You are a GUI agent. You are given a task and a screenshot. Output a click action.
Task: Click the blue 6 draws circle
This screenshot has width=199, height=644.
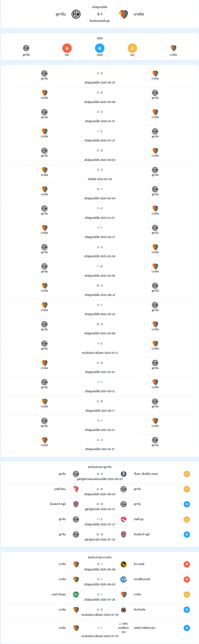[x=100, y=48]
